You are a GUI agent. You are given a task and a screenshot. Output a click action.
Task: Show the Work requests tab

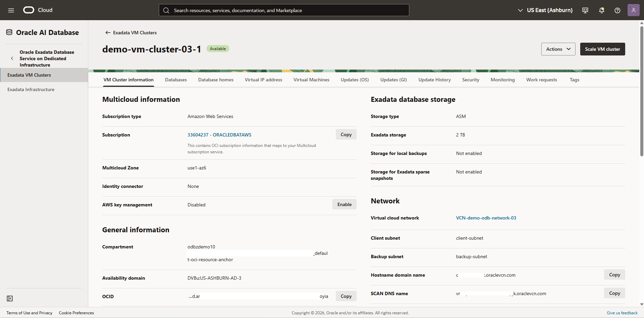pyautogui.click(x=542, y=80)
